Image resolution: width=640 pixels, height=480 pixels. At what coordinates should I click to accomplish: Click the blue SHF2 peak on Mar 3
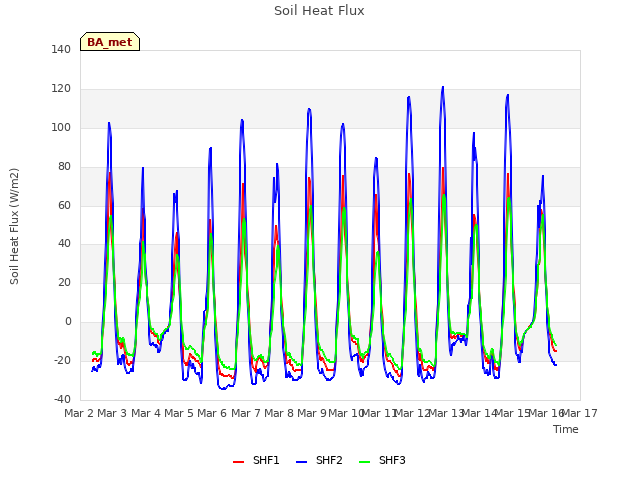(x=109, y=123)
